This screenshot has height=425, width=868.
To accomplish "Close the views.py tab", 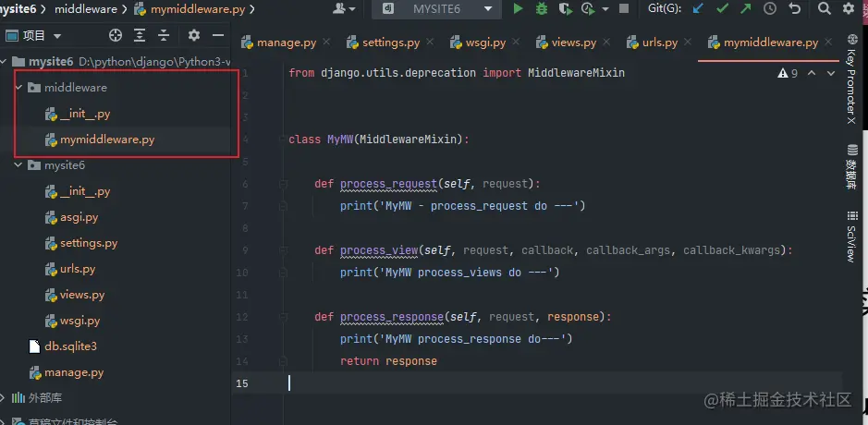I will 606,42.
